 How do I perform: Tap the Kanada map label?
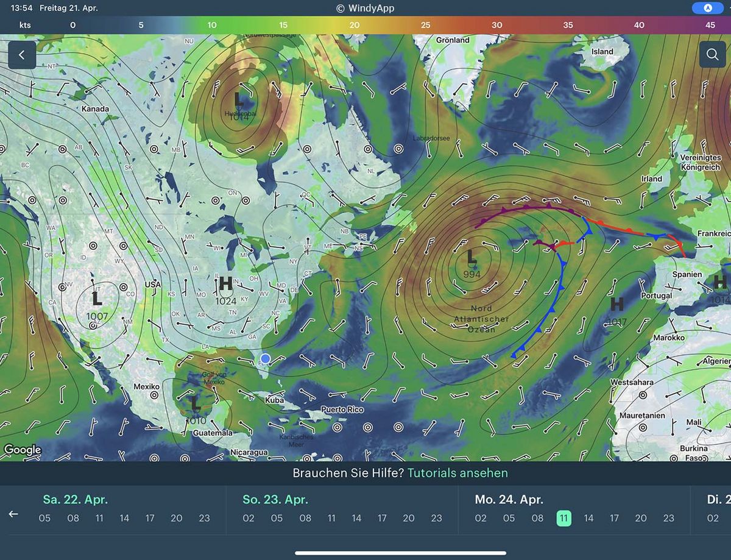point(95,109)
